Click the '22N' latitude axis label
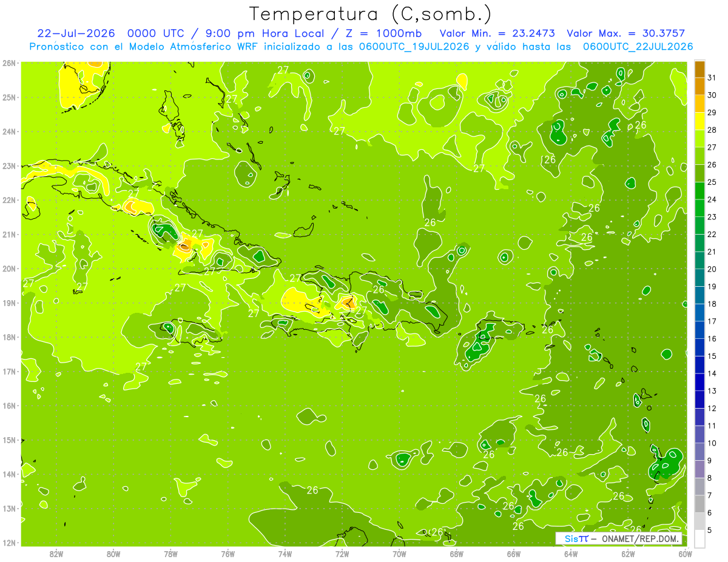Screen dimensions: 728x562 [9, 200]
